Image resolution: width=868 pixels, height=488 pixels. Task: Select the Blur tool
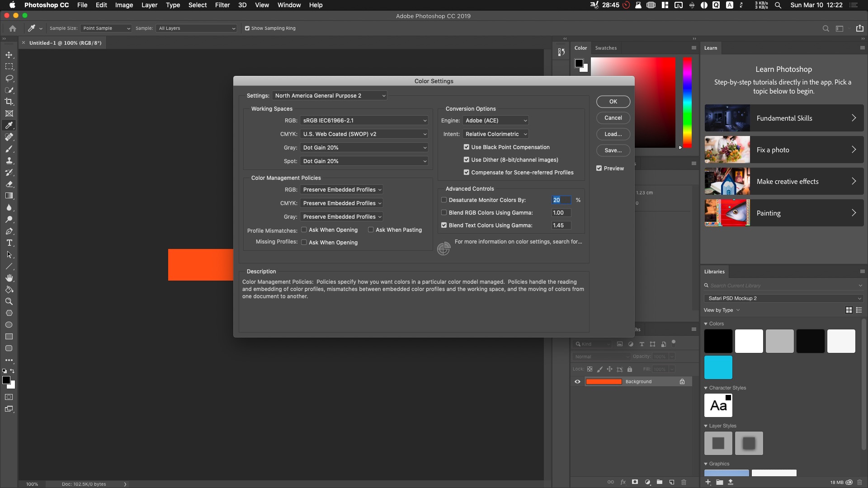(9, 207)
